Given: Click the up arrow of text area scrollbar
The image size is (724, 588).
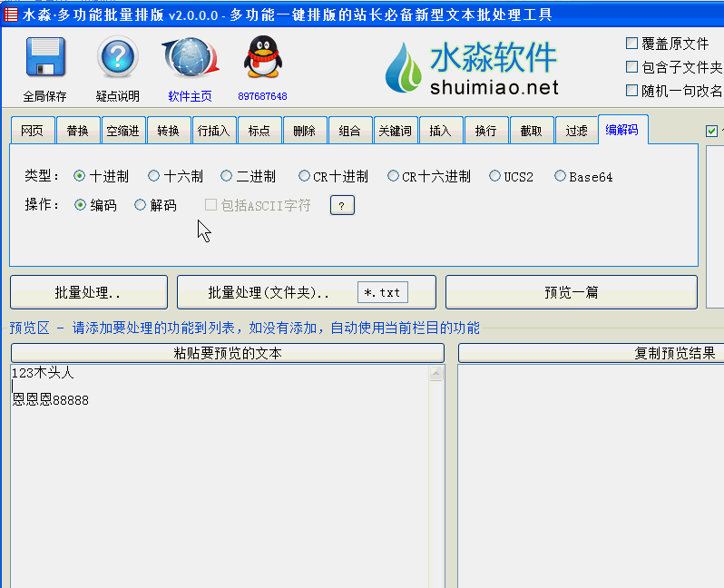Looking at the screenshot, I should click(436, 374).
